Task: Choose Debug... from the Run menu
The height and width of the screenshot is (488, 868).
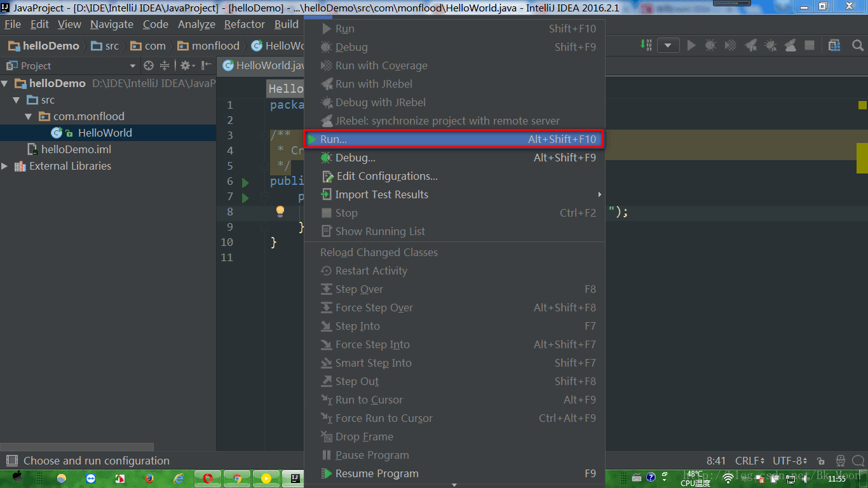Action: (x=454, y=158)
